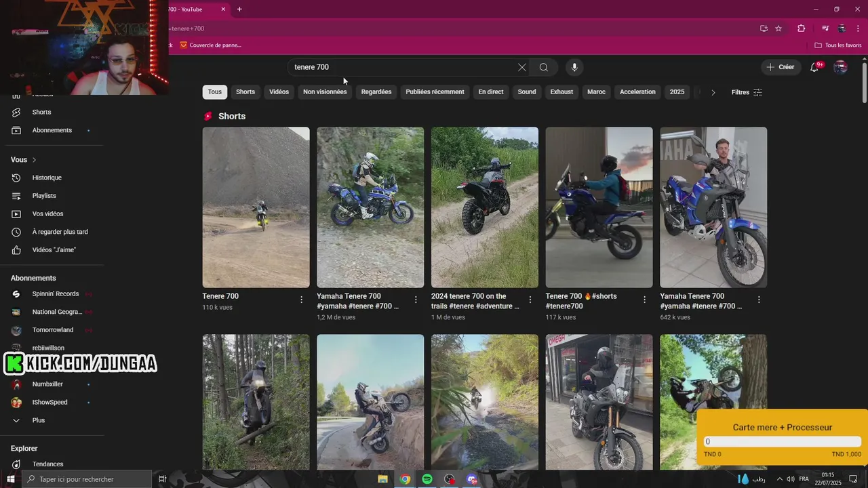Bookmark this page with the star icon

pos(778,28)
